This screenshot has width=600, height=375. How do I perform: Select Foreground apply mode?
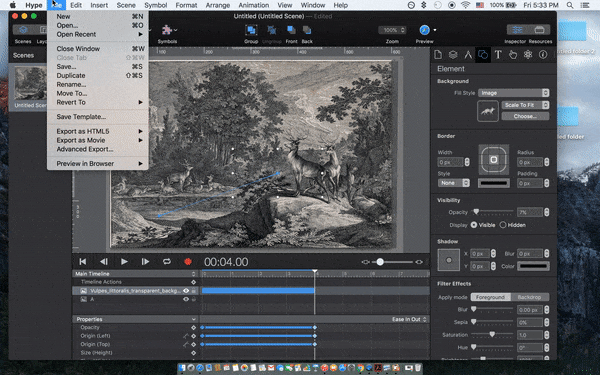pyautogui.click(x=490, y=297)
